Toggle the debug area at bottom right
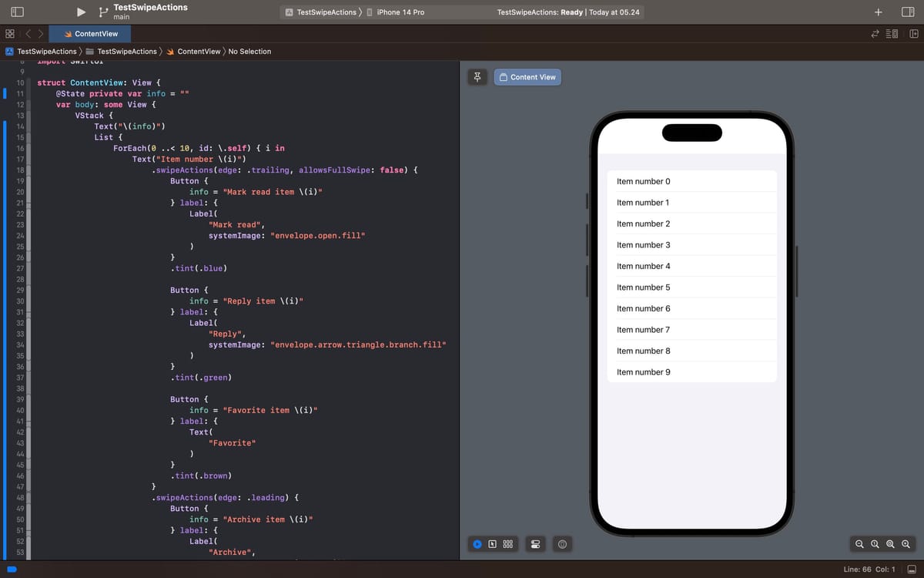924x578 pixels. click(913, 570)
